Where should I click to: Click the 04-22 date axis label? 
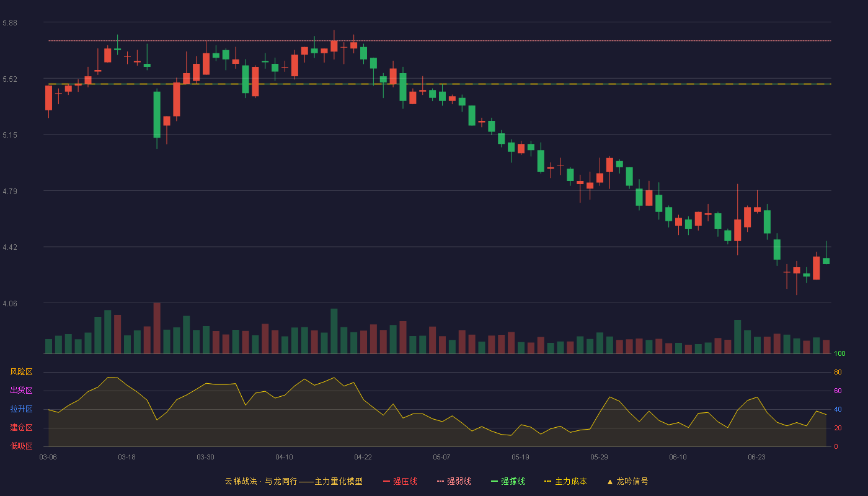[363, 457]
